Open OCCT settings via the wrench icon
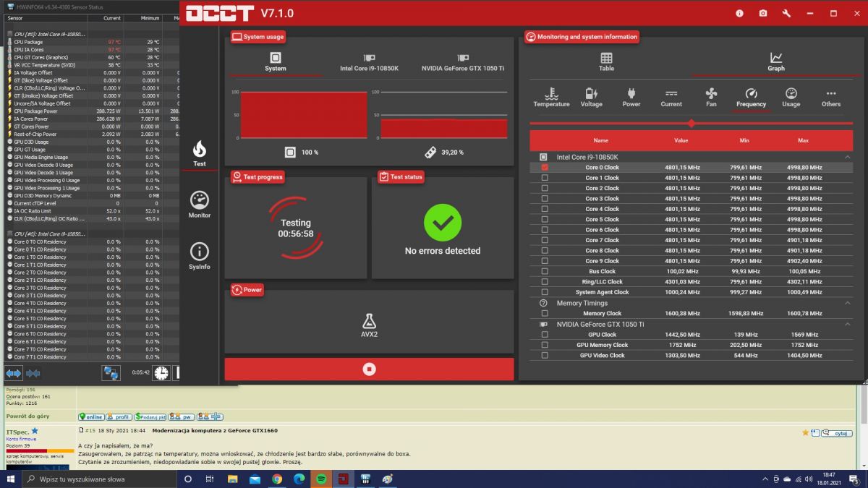 (x=786, y=13)
